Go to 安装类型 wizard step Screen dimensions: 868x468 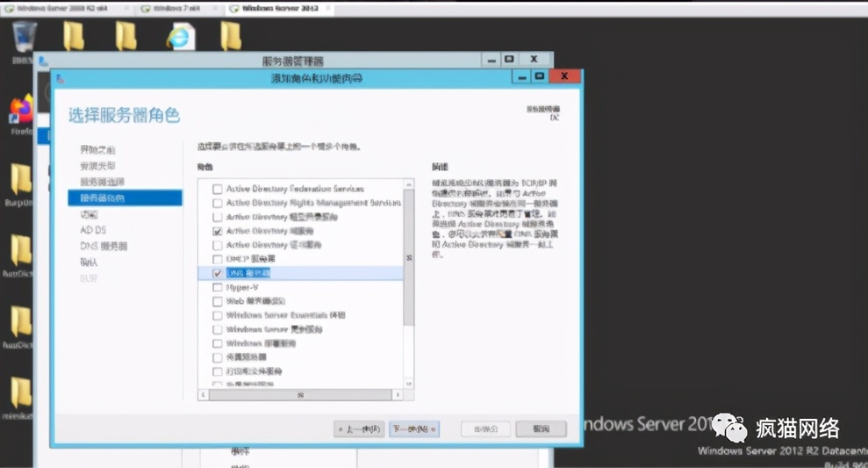coord(97,166)
